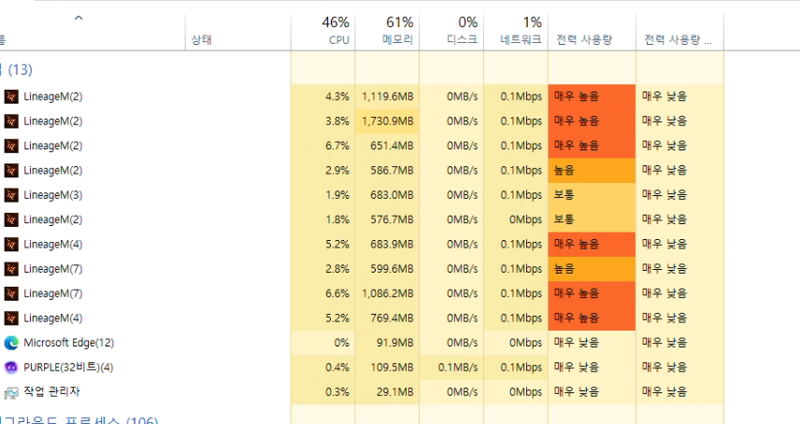This screenshot has width=800, height=424.
Task: Select the LineageM(2) name with 6.7% CPU
Action: (x=53, y=145)
